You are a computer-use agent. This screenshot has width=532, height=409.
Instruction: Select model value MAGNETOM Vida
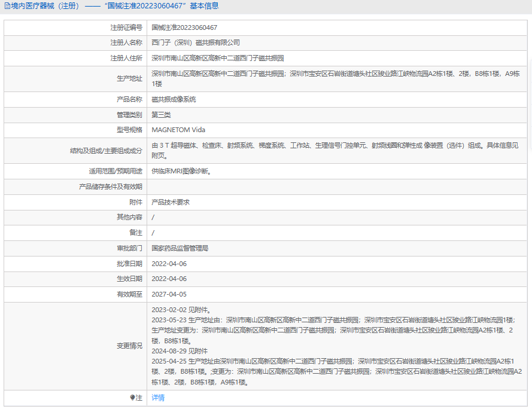click(178, 130)
